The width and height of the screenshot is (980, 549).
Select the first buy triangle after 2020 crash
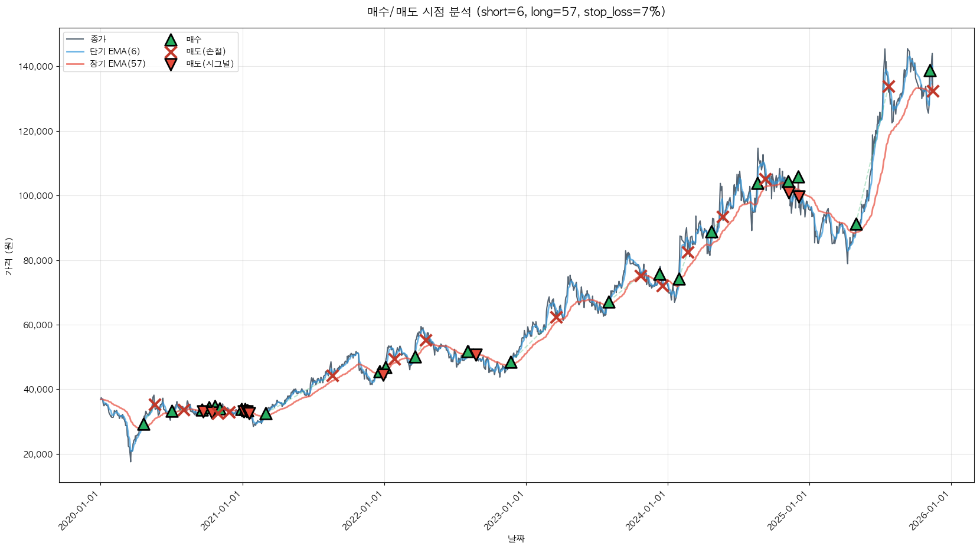tap(143, 424)
